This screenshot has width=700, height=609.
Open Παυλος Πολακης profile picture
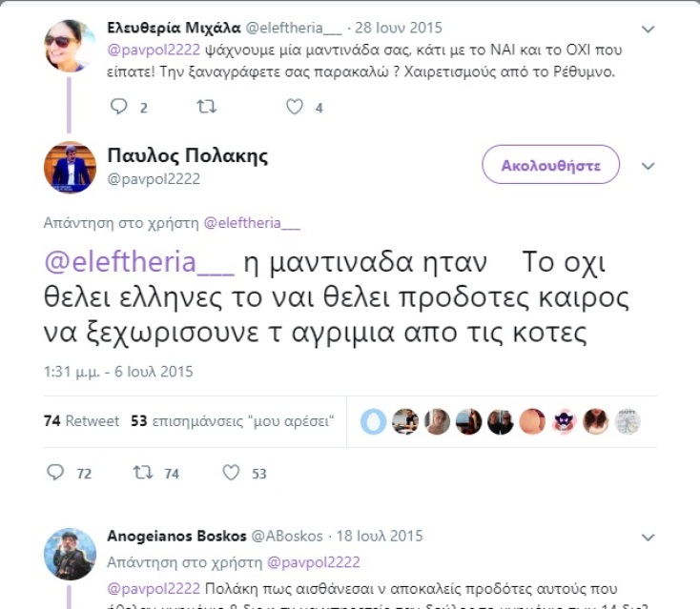click(70, 166)
